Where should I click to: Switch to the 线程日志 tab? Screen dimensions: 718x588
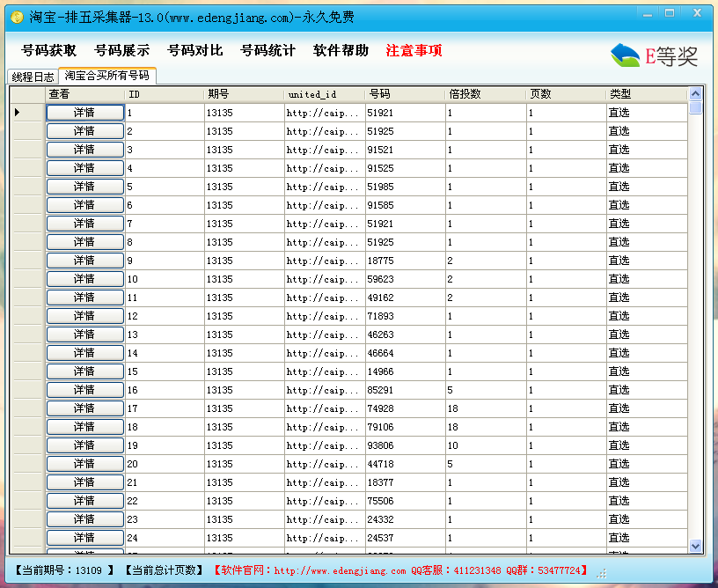click(33, 77)
